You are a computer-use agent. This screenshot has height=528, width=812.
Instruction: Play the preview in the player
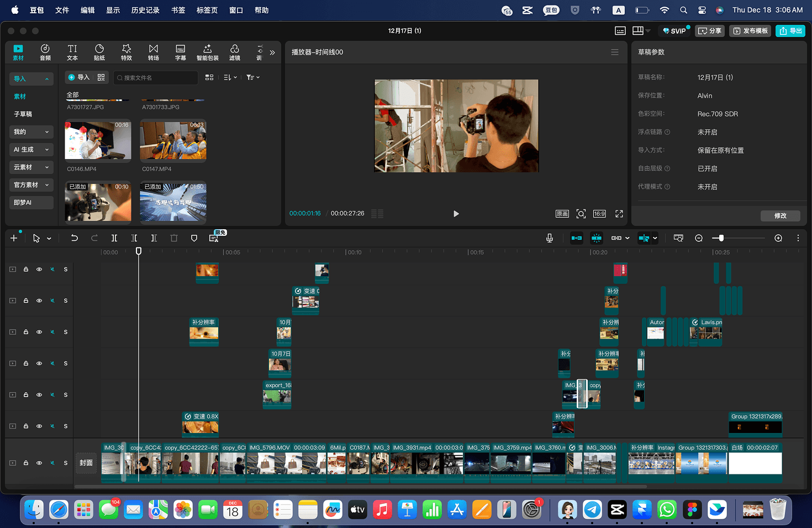coord(456,214)
